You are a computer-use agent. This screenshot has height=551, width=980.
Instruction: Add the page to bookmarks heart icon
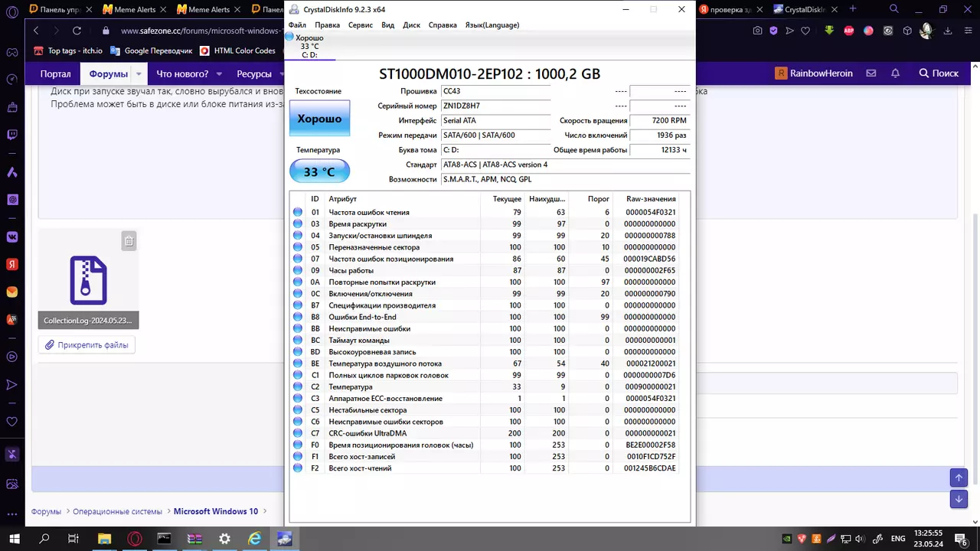805,31
